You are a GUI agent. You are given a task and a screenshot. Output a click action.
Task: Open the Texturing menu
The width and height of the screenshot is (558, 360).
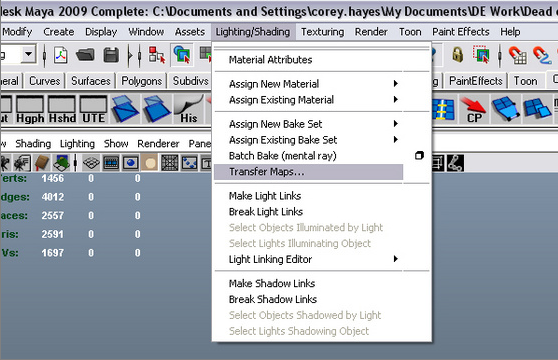tap(322, 32)
